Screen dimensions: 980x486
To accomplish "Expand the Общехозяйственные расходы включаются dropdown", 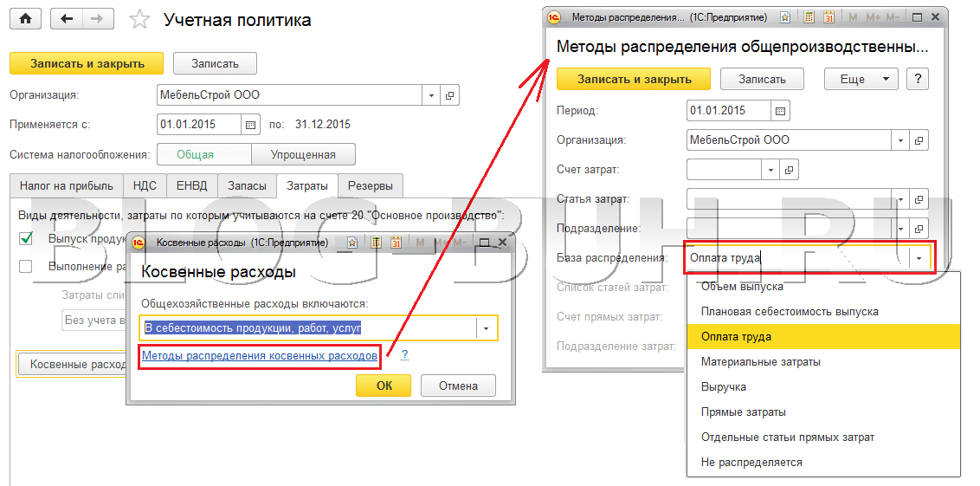I will (487, 328).
